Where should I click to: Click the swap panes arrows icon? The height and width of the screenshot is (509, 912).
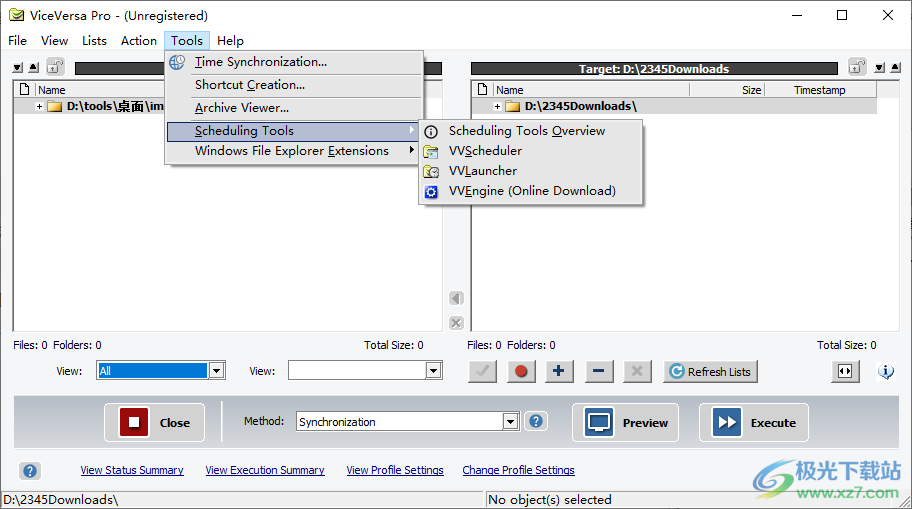coord(845,371)
